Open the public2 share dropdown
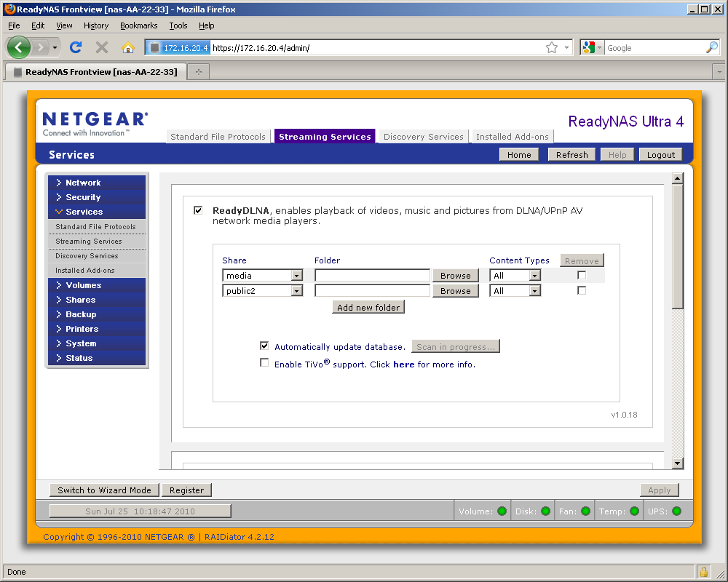 coord(262,290)
